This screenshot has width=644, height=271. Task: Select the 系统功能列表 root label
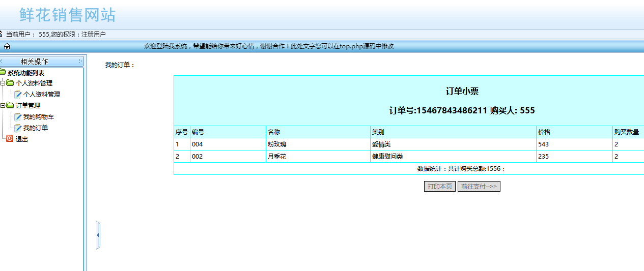pyautogui.click(x=26, y=73)
